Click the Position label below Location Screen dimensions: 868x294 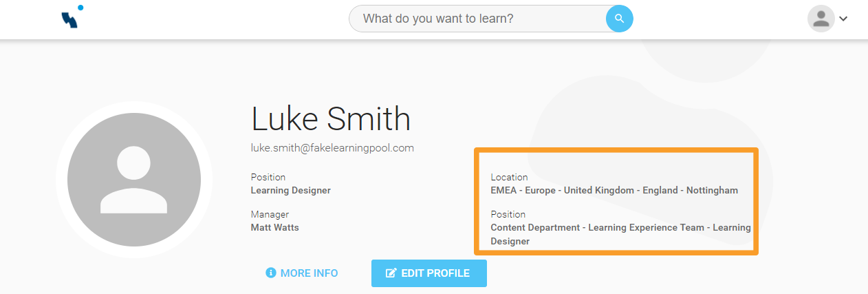pos(508,214)
